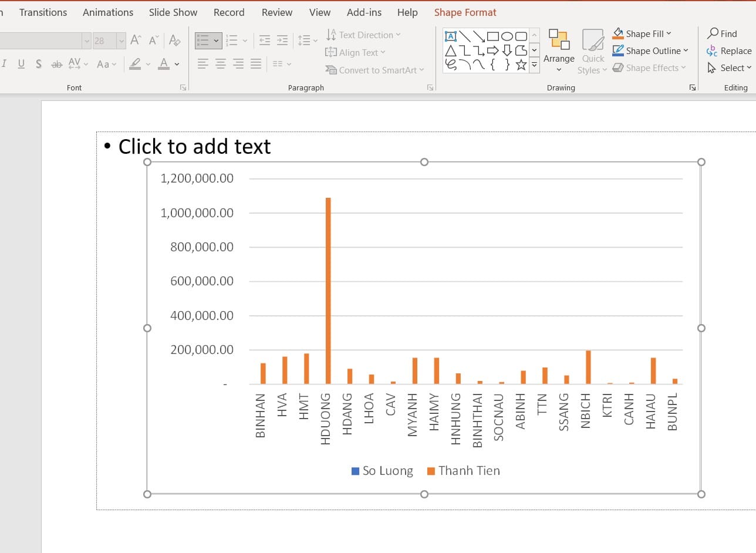The width and height of the screenshot is (756, 553).
Task: Expand the Shape Fill dropdown arrow
Action: click(x=669, y=33)
